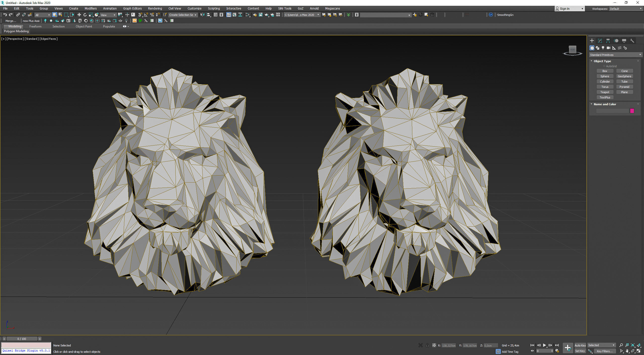Viewport: 644px width, 355px height.
Task: Click the Undo arrow icon
Action: (5, 15)
